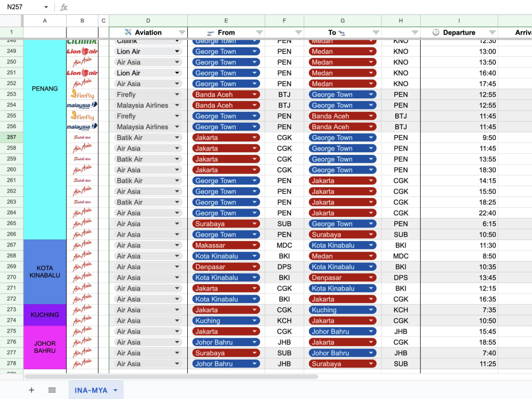Click the Lion Air logo in row 249
Screen dimensions: 532x399
click(82, 51)
